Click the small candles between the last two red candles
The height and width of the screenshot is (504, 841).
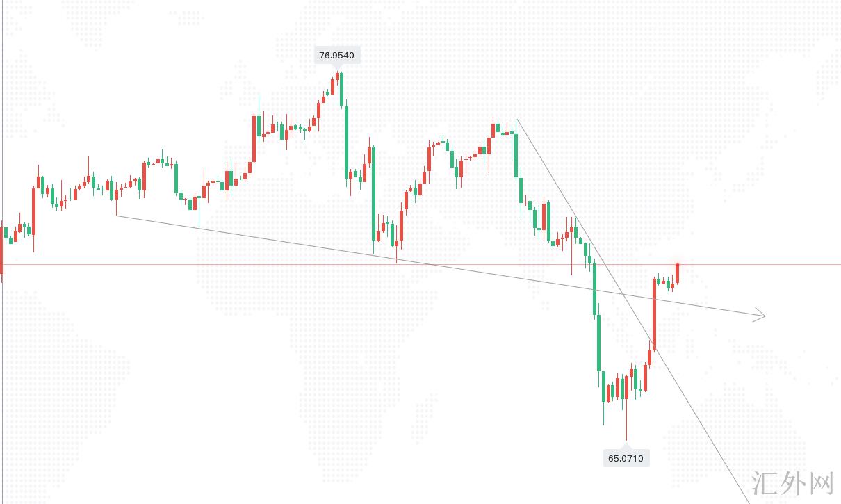point(666,283)
